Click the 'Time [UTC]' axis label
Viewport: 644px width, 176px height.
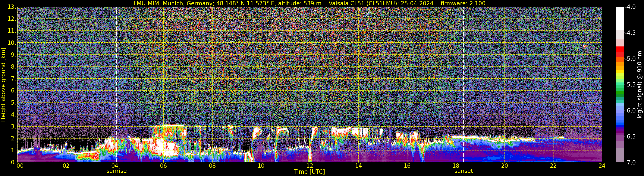pyautogui.click(x=310, y=172)
